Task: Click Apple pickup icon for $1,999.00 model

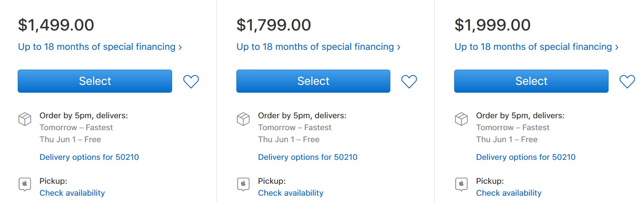Action: 461,184
